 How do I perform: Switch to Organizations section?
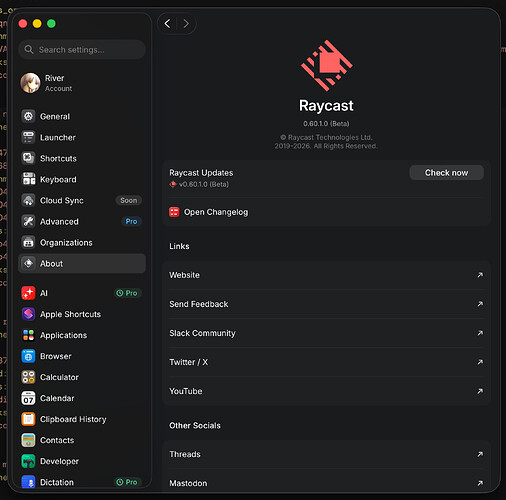pyautogui.click(x=82, y=242)
